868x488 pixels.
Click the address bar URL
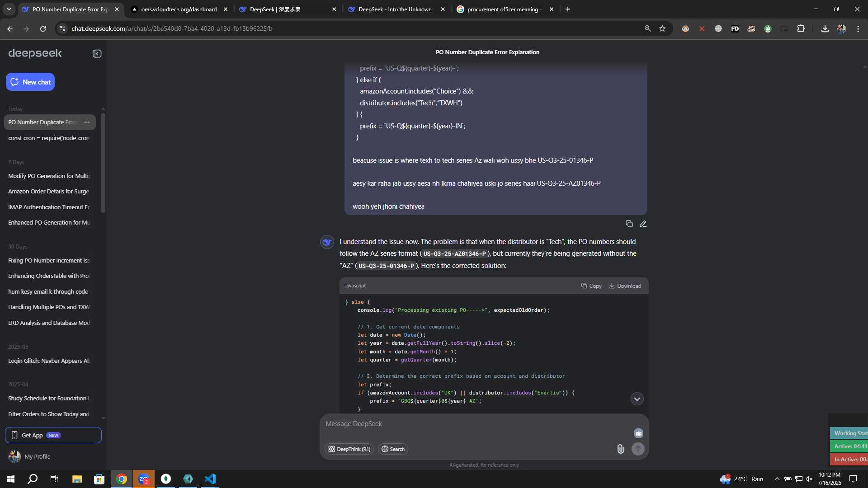click(172, 28)
